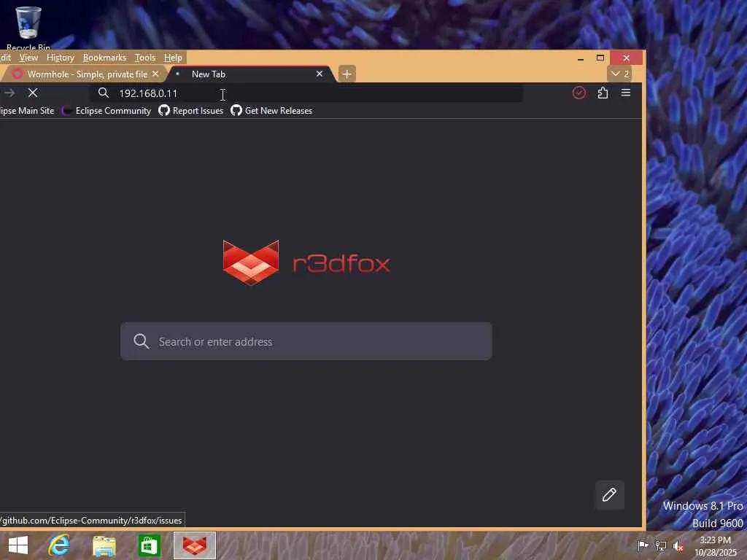Click the muted volume tray icon

[x=678, y=545]
